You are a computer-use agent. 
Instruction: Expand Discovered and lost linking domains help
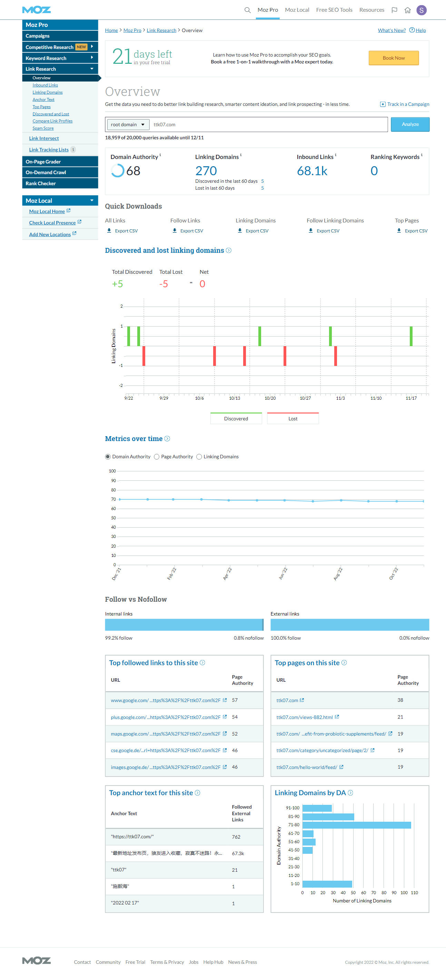click(228, 250)
